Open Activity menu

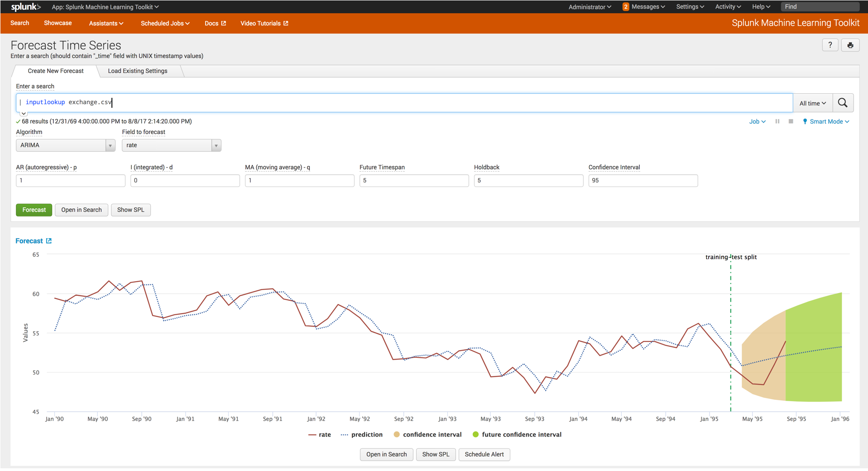pos(728,7)
